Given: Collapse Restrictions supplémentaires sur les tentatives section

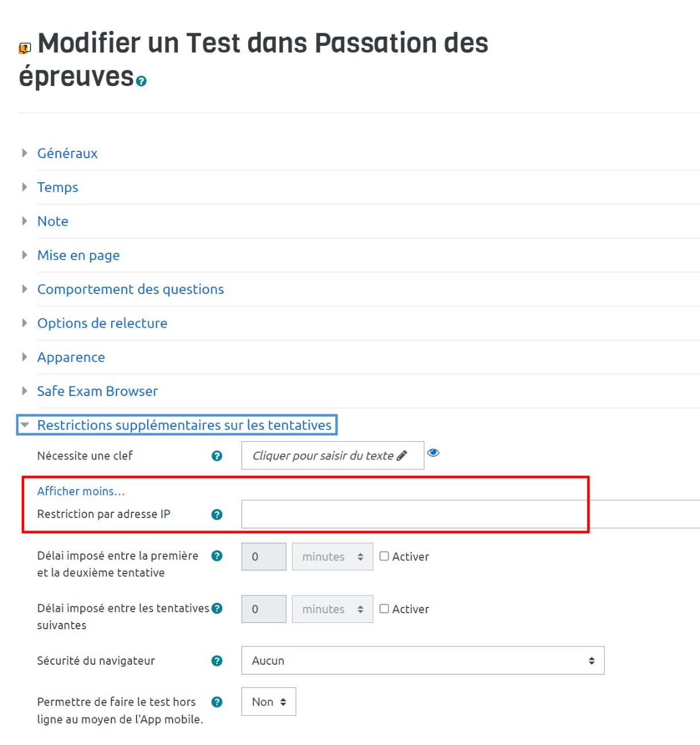Looking at the screenshot, I should point(184,425).
